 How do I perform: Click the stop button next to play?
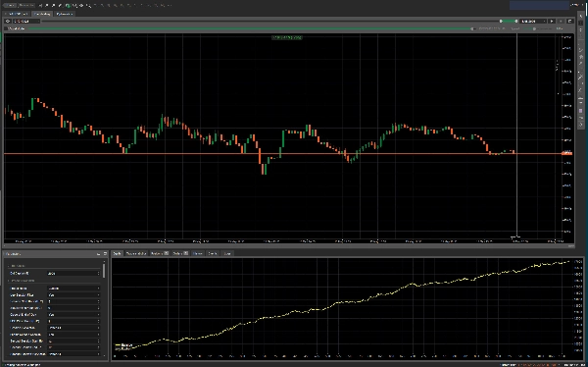(x=561, y=22)
